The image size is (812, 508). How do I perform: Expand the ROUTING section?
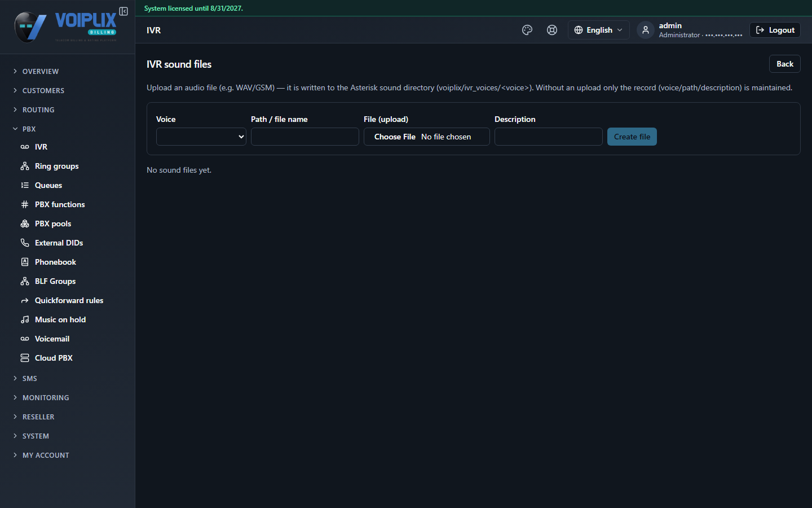point(68,110)
